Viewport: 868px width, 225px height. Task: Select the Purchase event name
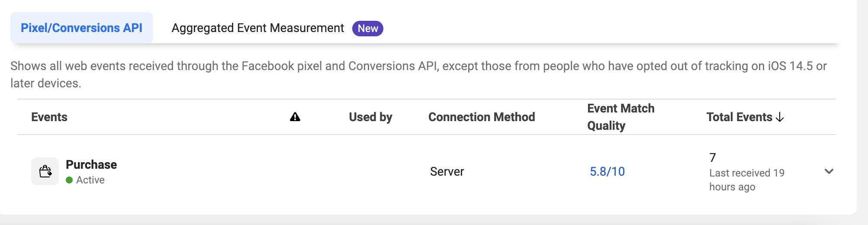coord(91,164)
